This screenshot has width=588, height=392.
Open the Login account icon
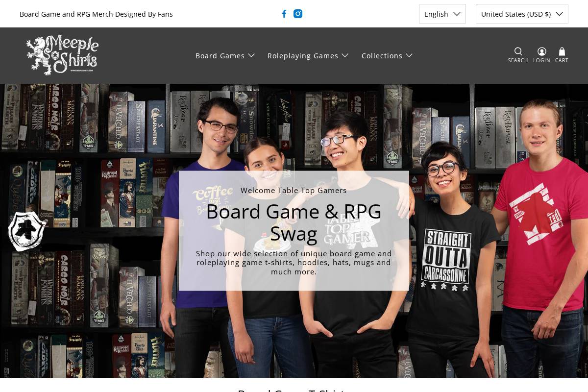click(x=541, y=51)
